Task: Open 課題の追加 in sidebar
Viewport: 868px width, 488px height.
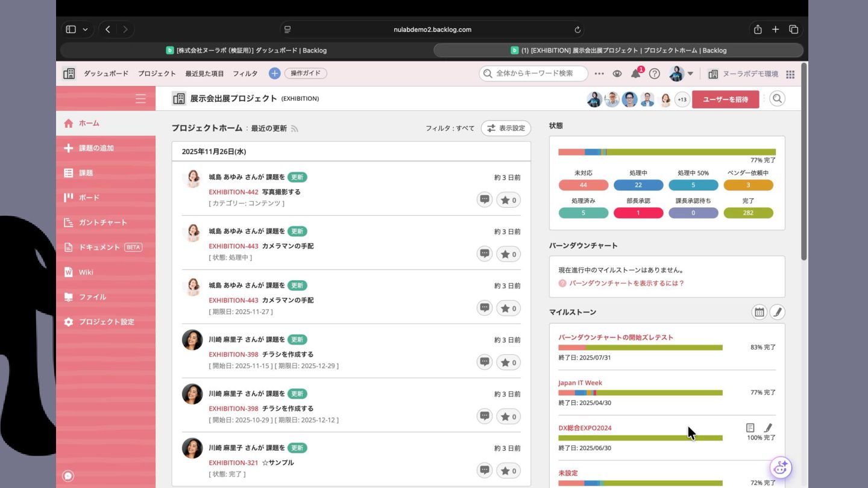Action: tap(105, 148)
